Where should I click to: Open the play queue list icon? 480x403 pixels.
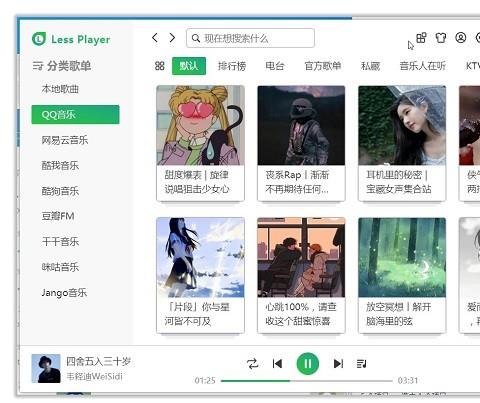pyautogui.click(x=361, y=363)
